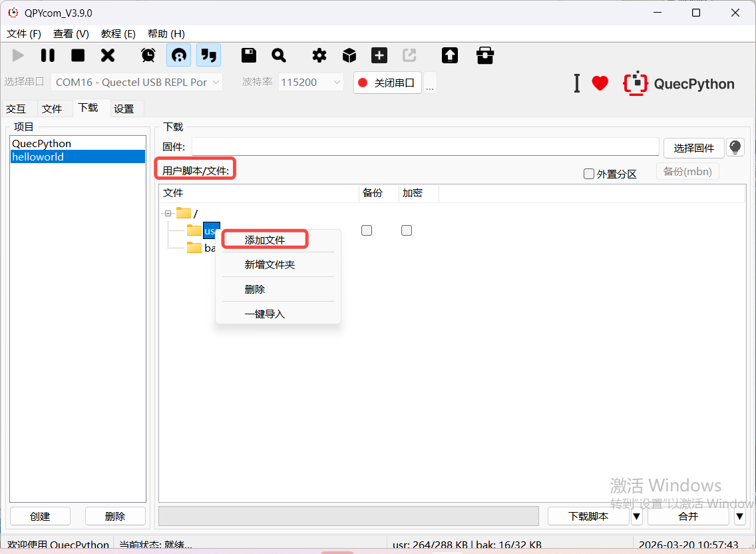Tick the 加密 checkbox for usr folder
This screenshot has width=756, height=554.
[x=407, y=230]
